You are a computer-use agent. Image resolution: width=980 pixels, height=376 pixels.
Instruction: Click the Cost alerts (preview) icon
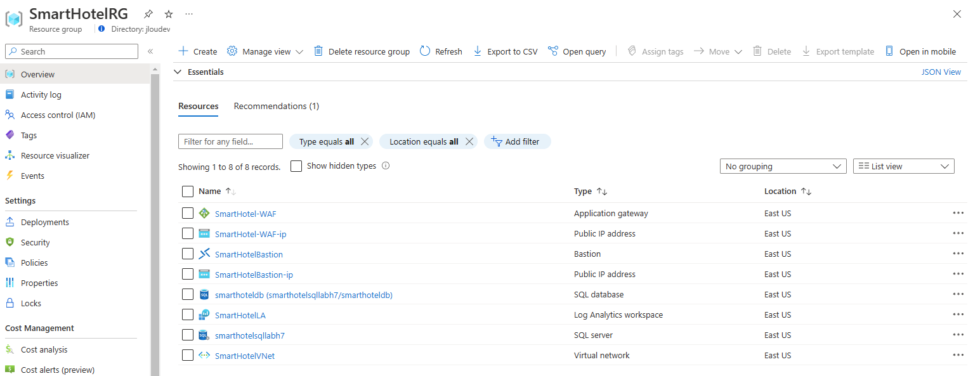click(x=10, y=370)
